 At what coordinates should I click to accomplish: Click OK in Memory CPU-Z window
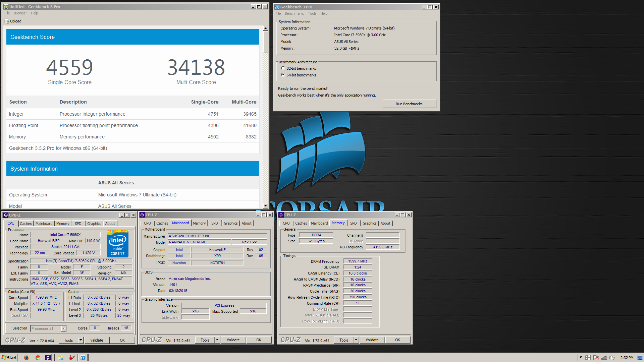(397, 340)
